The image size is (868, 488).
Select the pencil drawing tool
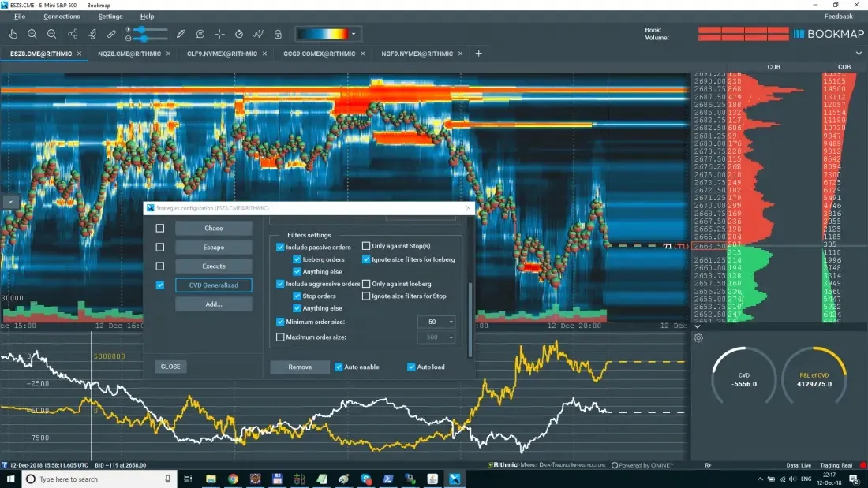coord(181,34)
